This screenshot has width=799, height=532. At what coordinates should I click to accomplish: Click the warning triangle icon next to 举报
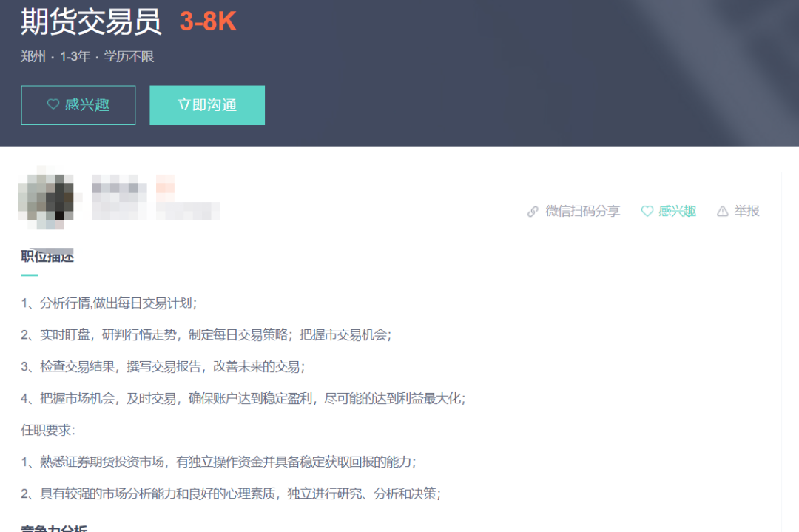click(722, 211)
